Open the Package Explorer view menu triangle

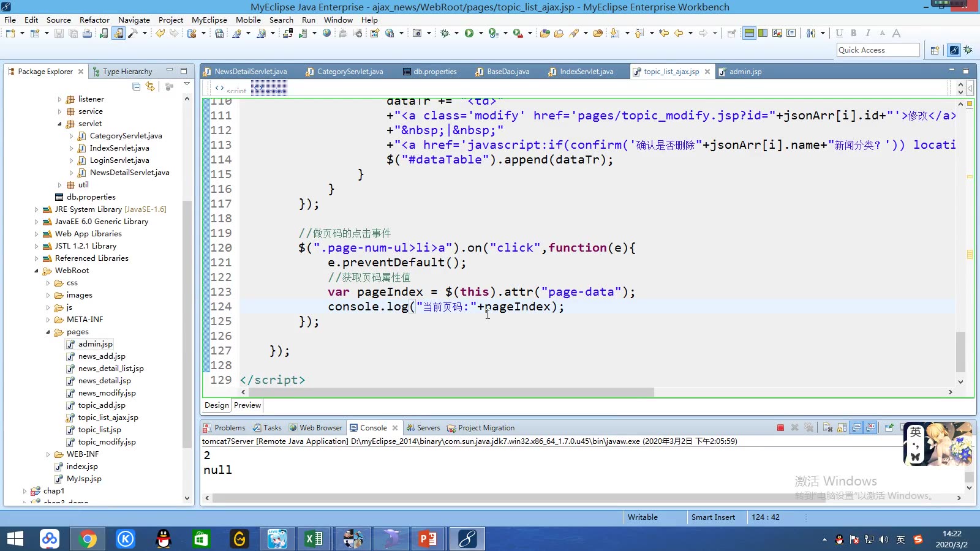(186, 84)
